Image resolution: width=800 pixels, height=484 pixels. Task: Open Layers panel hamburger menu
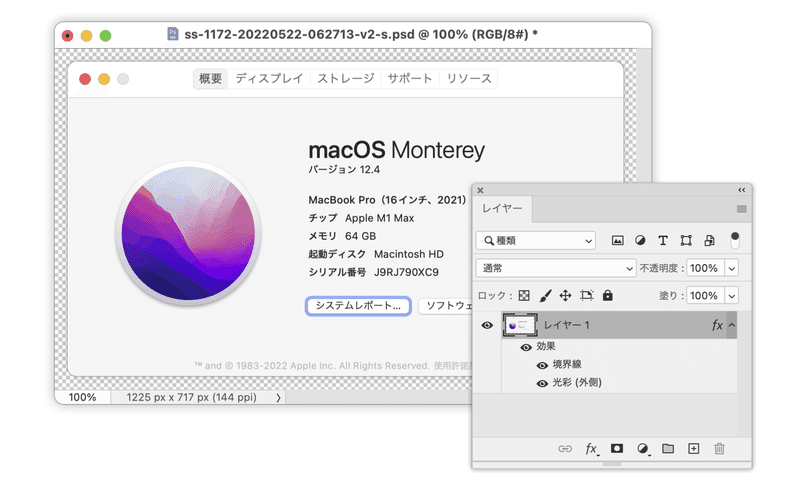(741, 209)
